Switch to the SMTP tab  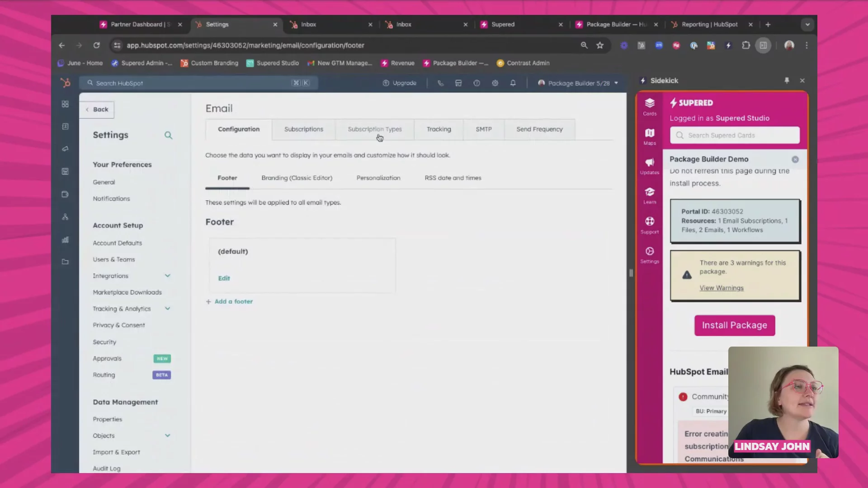[x=483, y=129]
